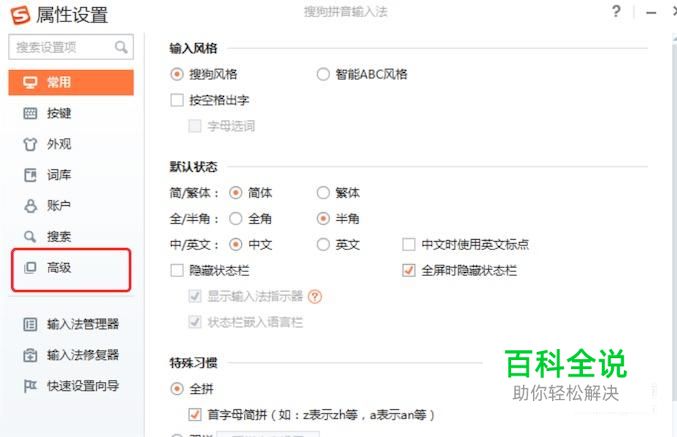
Task: Click the monitor icon of 常用
Action: click(30, 82)
